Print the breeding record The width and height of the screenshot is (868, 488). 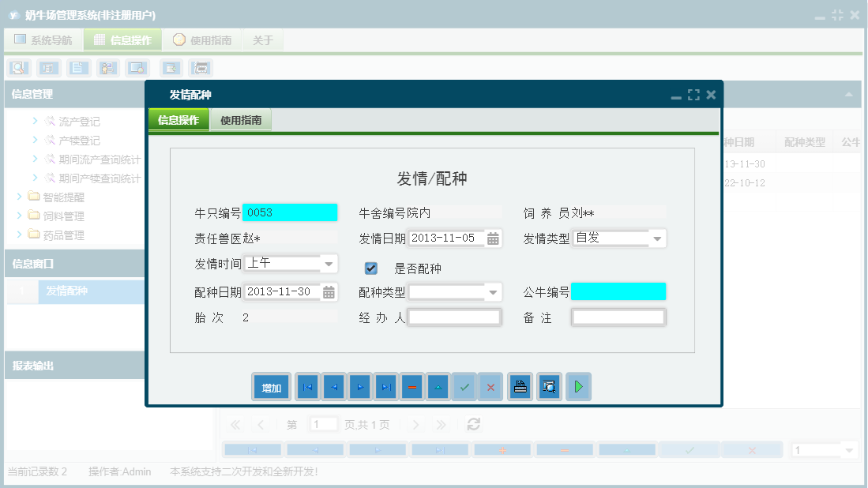[519, 386]
